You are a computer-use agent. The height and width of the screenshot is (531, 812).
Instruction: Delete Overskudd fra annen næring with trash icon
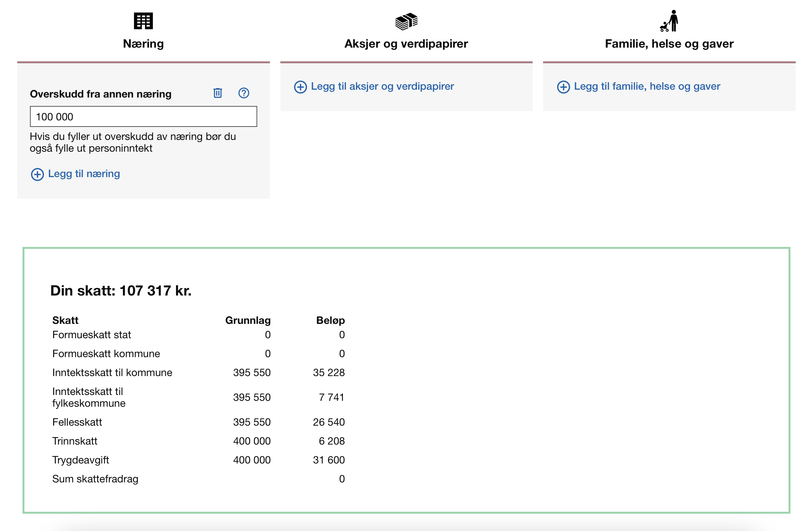click(218, 93)
